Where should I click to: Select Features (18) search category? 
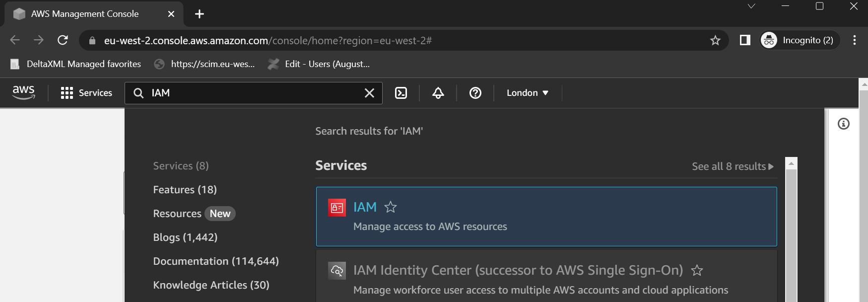click(x=185, y=190)
